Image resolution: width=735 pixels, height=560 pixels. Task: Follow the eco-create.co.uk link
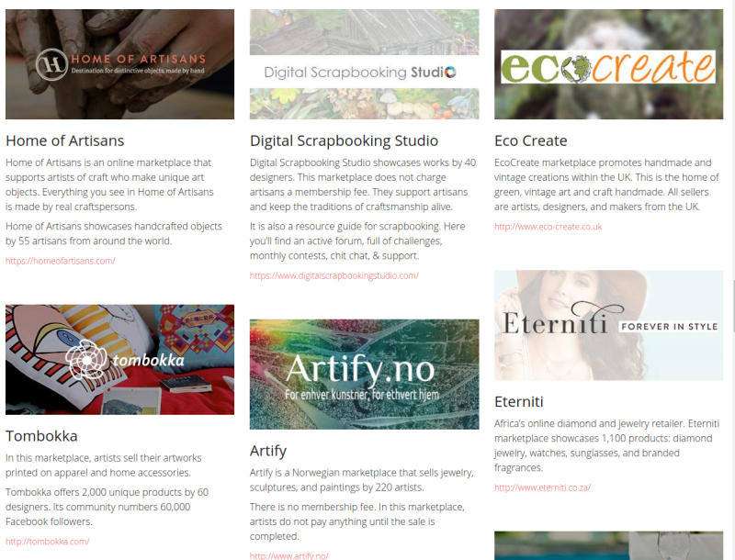pyautogui.click(x=548, y=227)
